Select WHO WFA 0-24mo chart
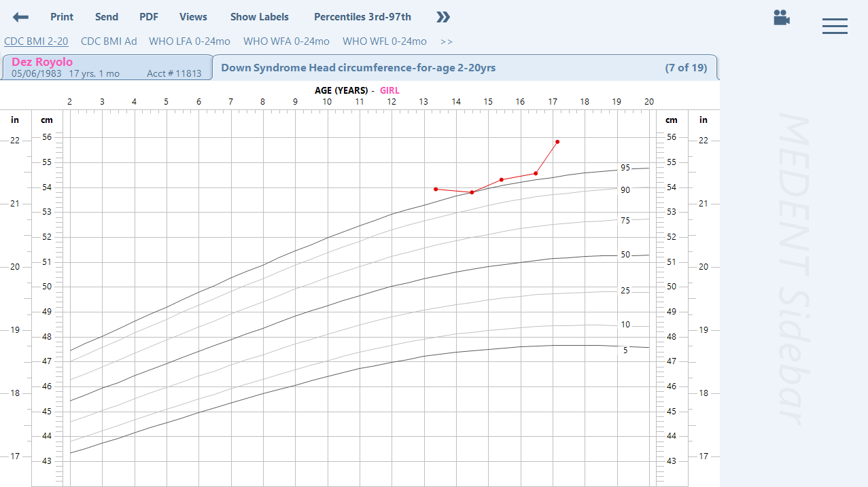Screen dimensions: 868x487 286,41
